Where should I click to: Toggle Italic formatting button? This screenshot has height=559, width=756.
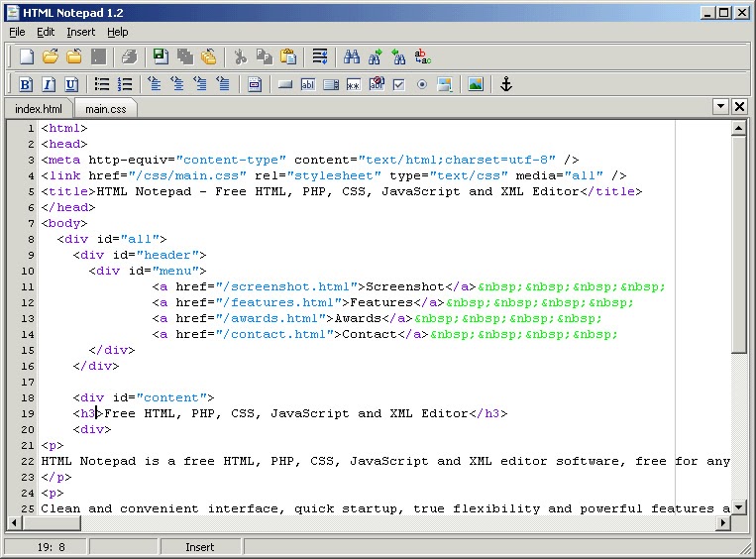point(49,84)
